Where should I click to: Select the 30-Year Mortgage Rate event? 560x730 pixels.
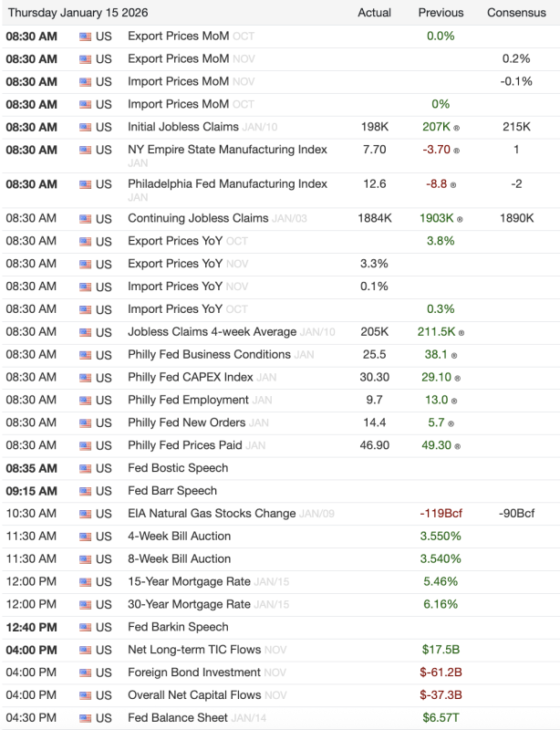[189, 604]
